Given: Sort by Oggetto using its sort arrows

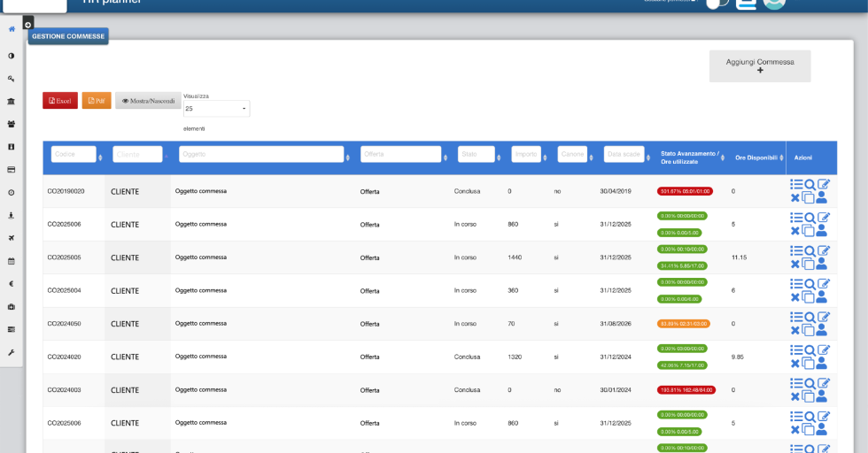Looking at the screenshot, I should (347, 157).
